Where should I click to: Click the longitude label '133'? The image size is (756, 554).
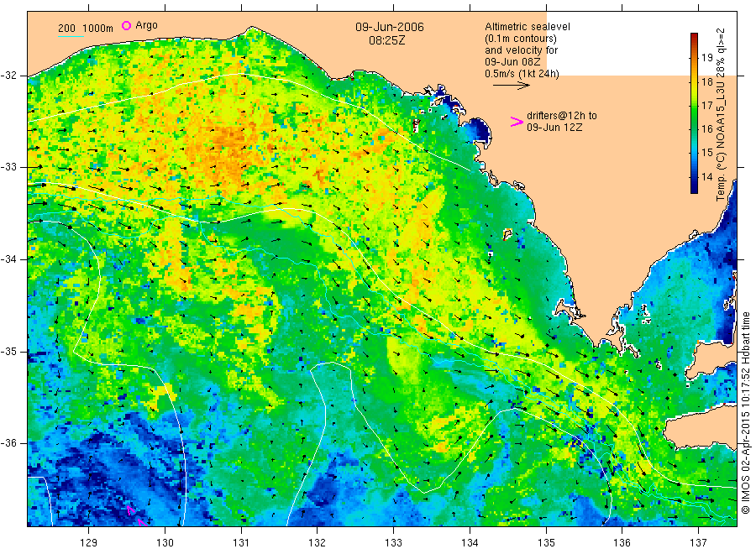pos(393,543)
